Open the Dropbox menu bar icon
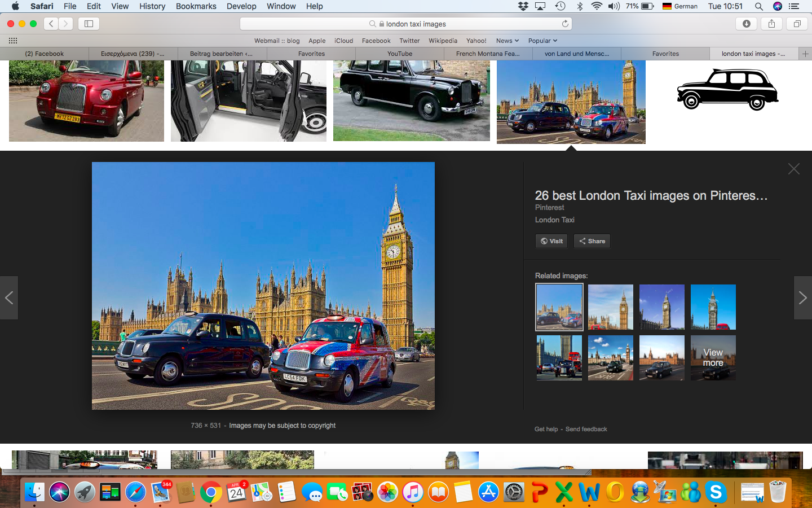812x508 pixels. point(523,6)
